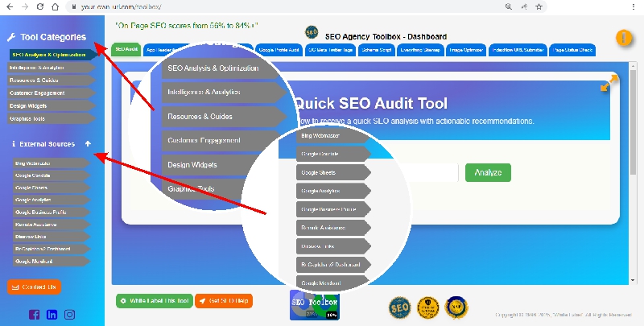This screenshot has width=644, height=326.
Task: Click the green On Page SEO scores text
Action: click(x=187, y=26)
